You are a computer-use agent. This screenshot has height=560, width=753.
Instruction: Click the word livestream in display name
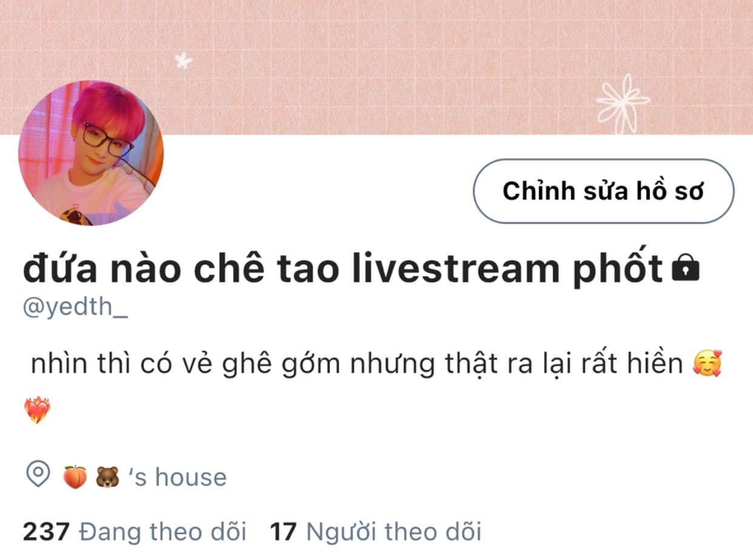tap(456, 270)
